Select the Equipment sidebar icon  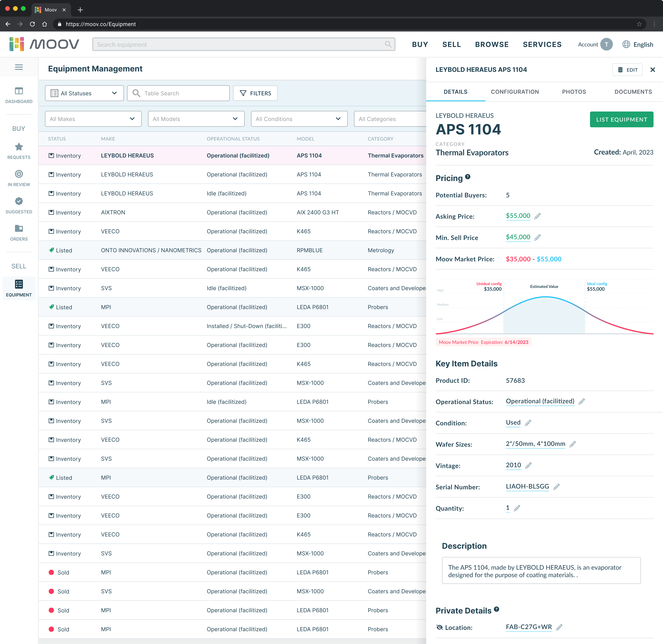(x=19, y=284)
